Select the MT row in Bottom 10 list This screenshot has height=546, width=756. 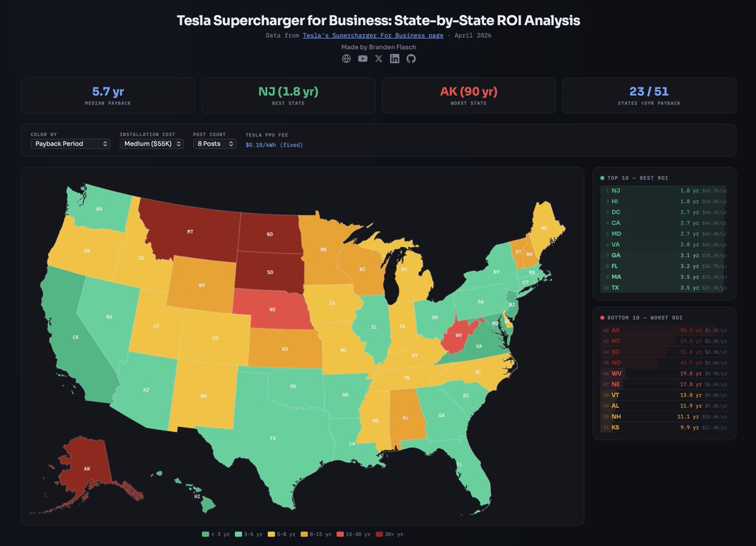click(664, 341)
